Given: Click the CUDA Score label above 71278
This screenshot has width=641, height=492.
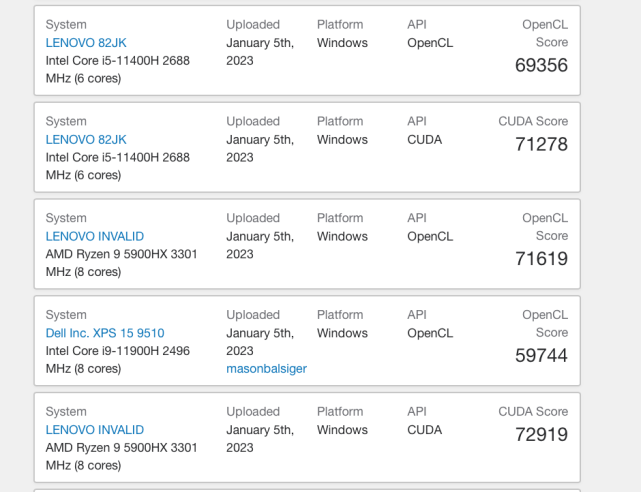Looking at the screenshot, I should (533, 121).
